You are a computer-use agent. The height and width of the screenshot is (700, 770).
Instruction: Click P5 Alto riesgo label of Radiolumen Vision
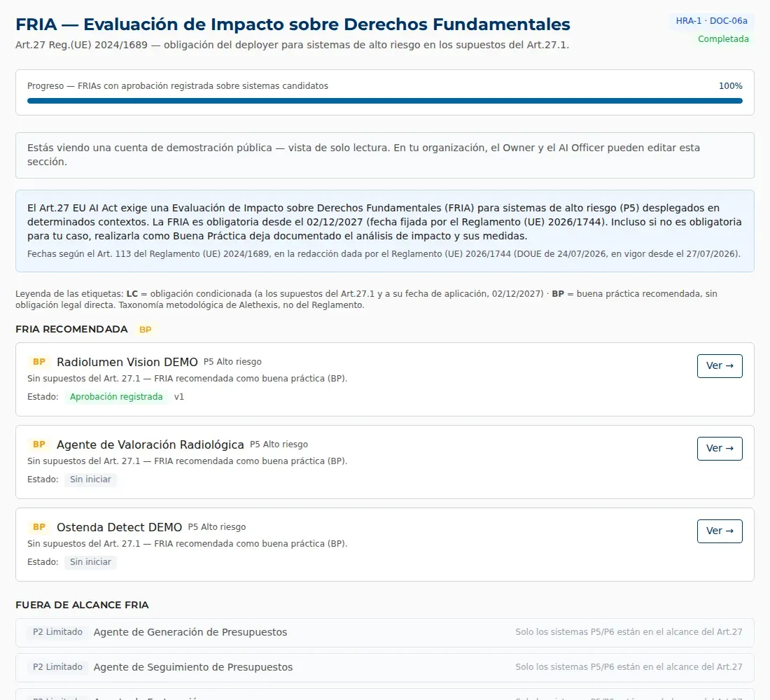pyautogui.click(x=232, y=362)
